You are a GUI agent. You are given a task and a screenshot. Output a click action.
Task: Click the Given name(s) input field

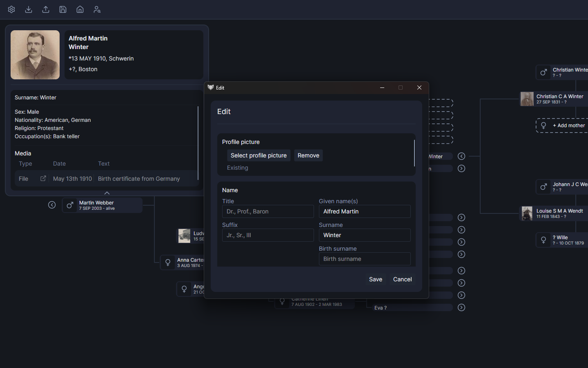364,211
